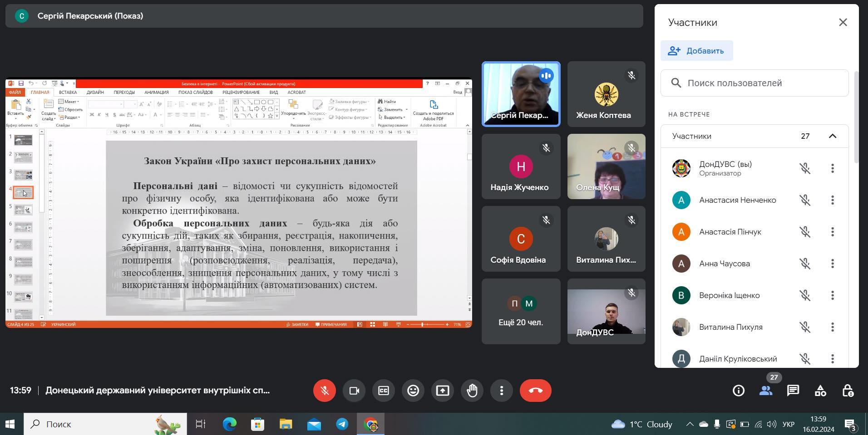This screenshot has width=868, height=435.
Task: Open the chat panel icon
Action: point(793,391)
